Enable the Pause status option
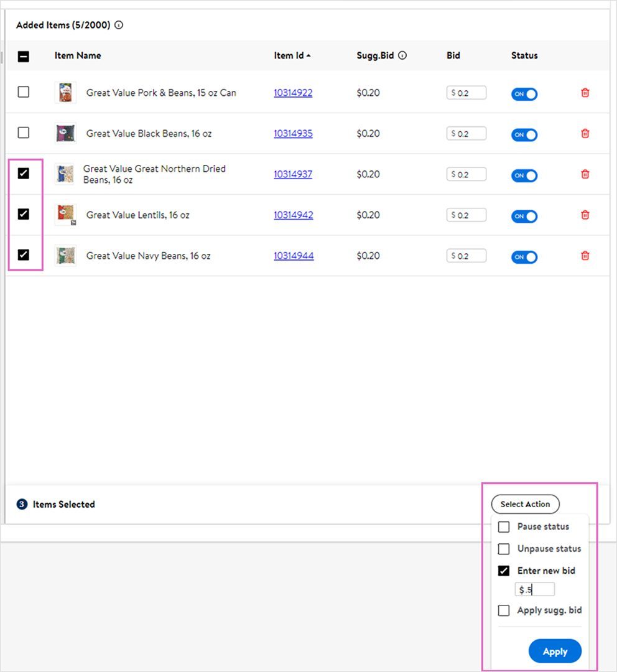Image resolution: width=617 pixels, height=672 pixels. (x=504, y=526)
